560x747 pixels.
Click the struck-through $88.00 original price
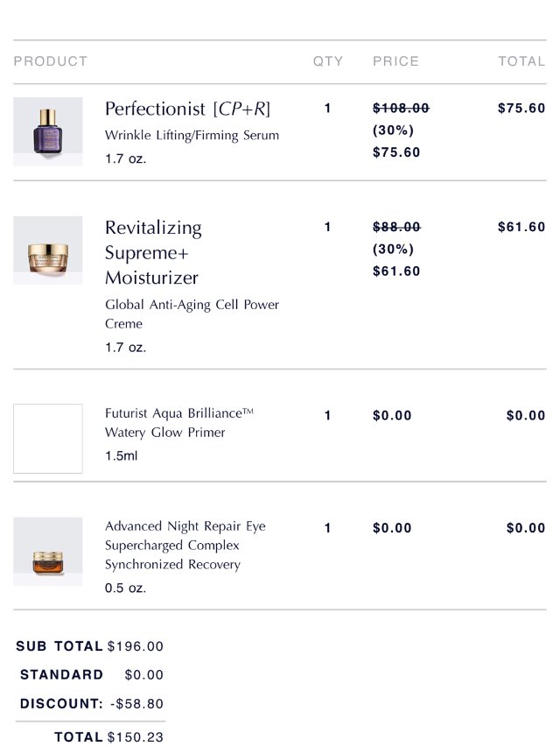pyautogui.click(x=396, y=227)
